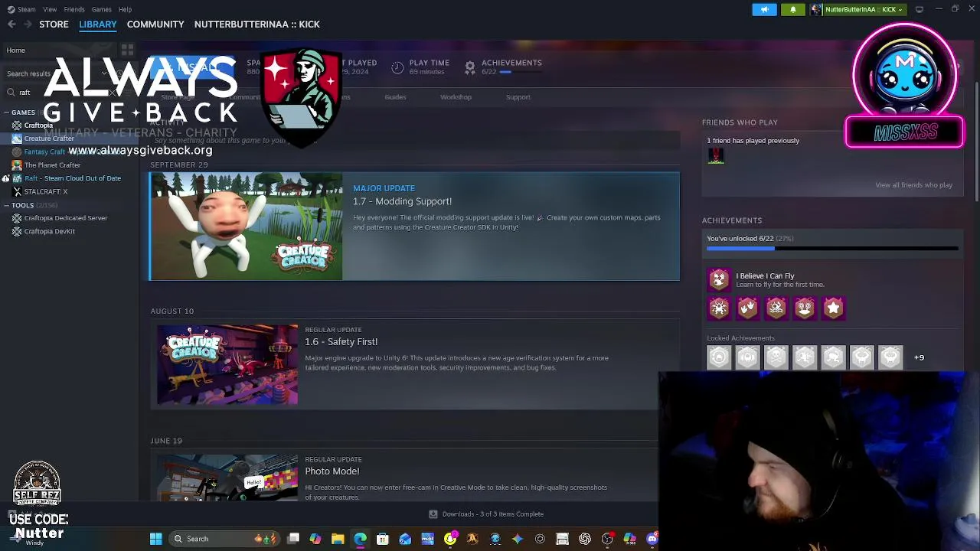This screenshot has height=551, width=980.
Task: Open Task View on the taskbar
Action: [x=293, y=539]
